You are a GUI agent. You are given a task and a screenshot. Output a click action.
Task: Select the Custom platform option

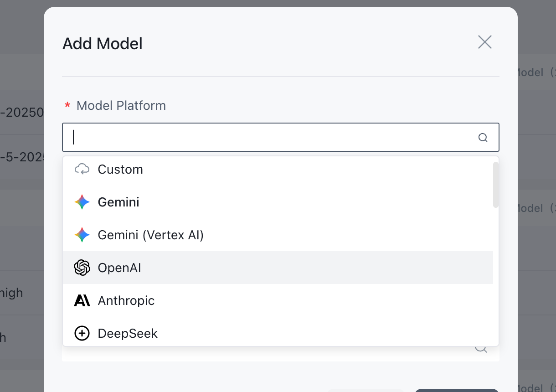click(278, 169)
